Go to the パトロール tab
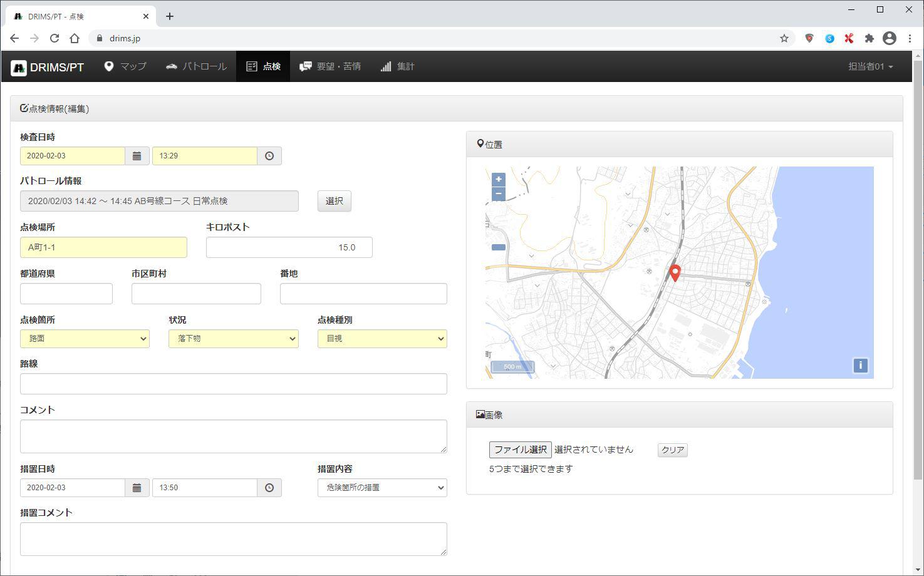The image size is (924, 576). 196,66
